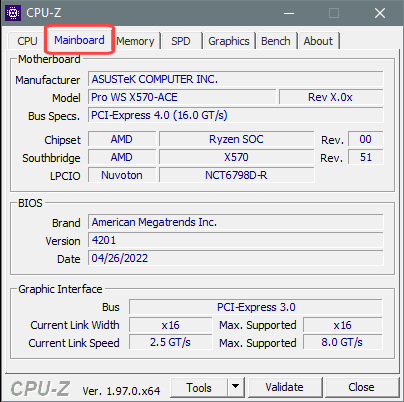This screenshot has width=404, height=402.
Task: Click the chipset vendor AMD field
Action: click(x=122, y=139)
